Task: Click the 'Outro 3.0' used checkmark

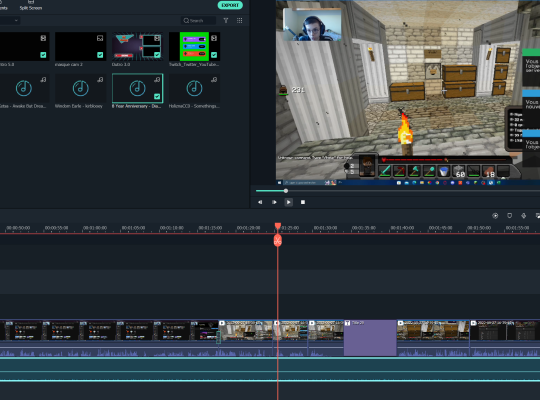Action: [x=157, y=55]
